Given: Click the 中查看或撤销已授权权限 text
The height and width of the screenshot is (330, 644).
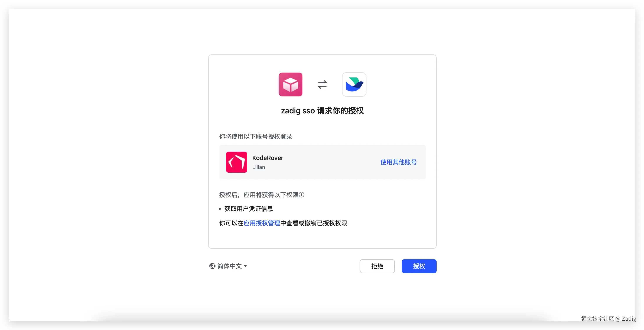Looking at the screenshot, I should coord(314,223).
